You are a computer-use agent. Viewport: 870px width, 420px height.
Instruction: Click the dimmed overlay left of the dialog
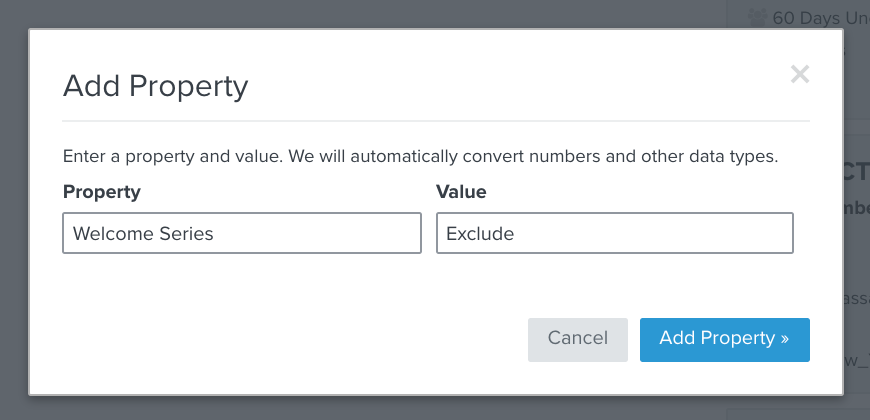[x=14, y=211]
